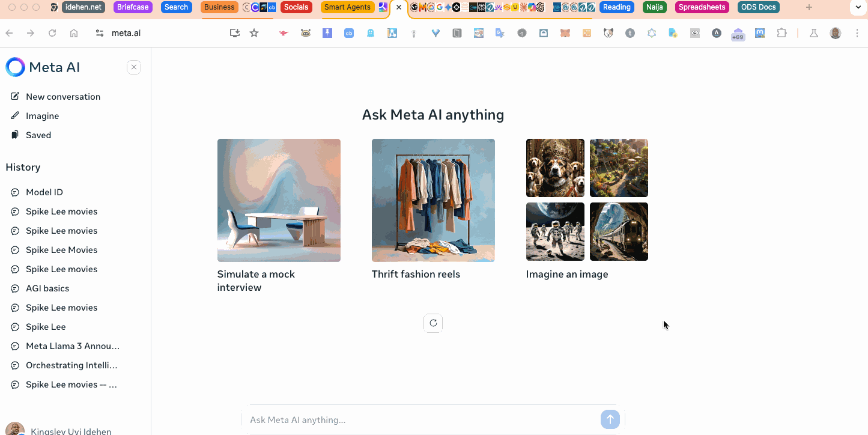Open the blue pushpin extension
Viewport: 868px width, 435px height.
point(327,34)
